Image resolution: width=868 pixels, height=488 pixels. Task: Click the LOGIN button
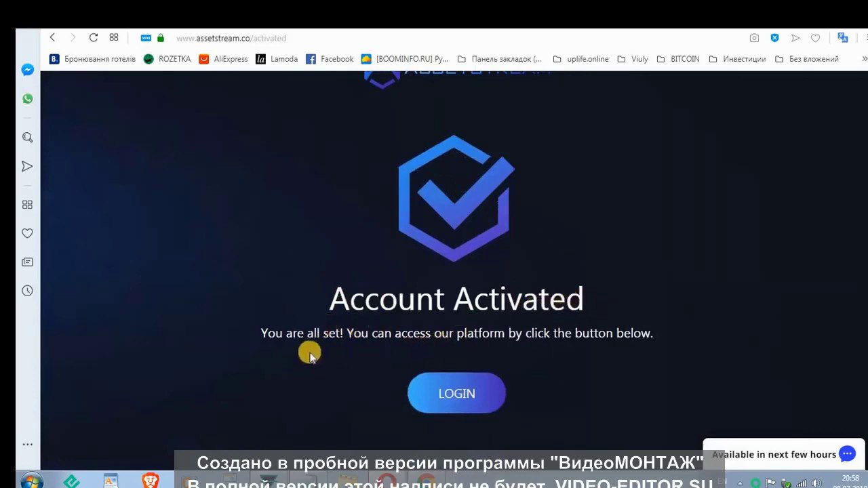pos(456,393)
